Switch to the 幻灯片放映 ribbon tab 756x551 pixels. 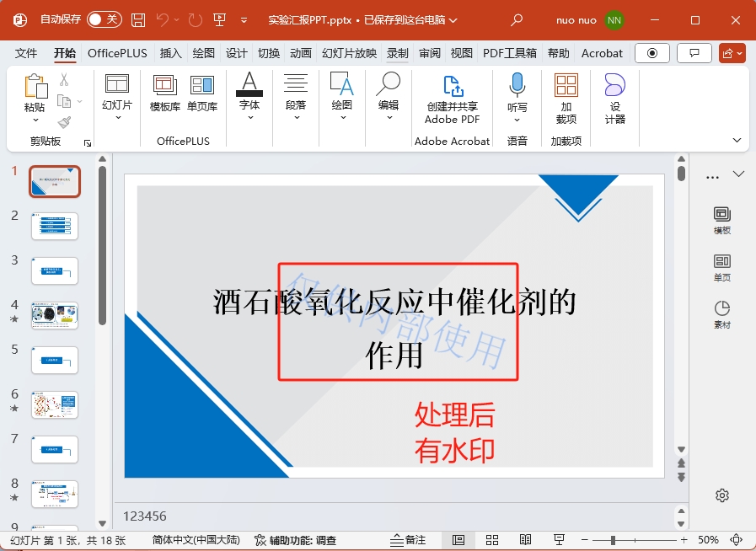pos(349,52)
